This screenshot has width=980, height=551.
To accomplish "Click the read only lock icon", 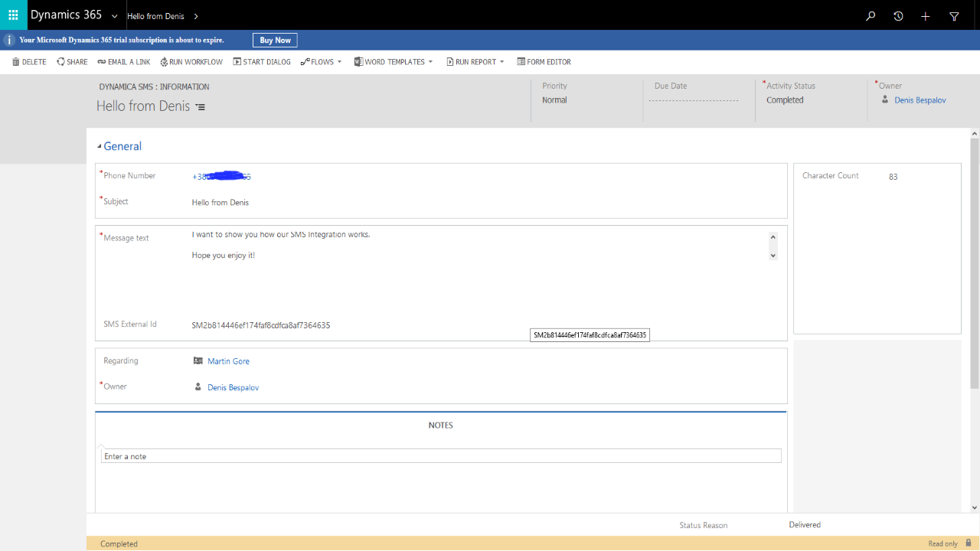I will (x=969, y=543).
